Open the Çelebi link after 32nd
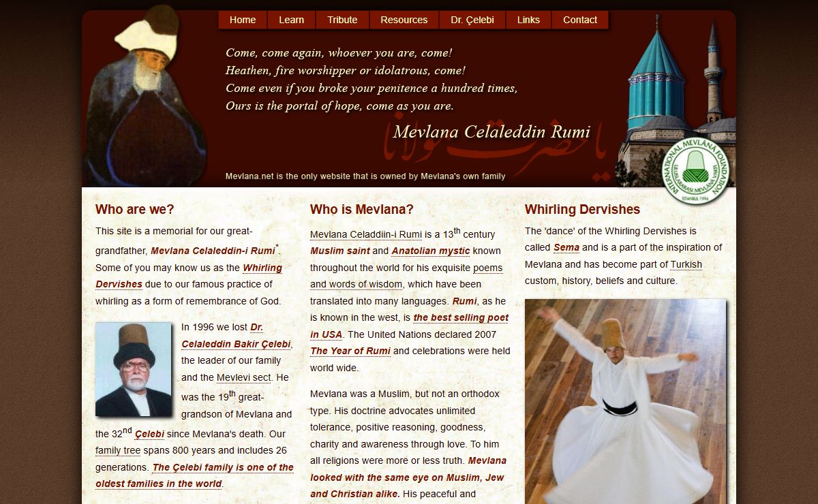This screenshot has width=818, height=504. [x=149, y=434]
